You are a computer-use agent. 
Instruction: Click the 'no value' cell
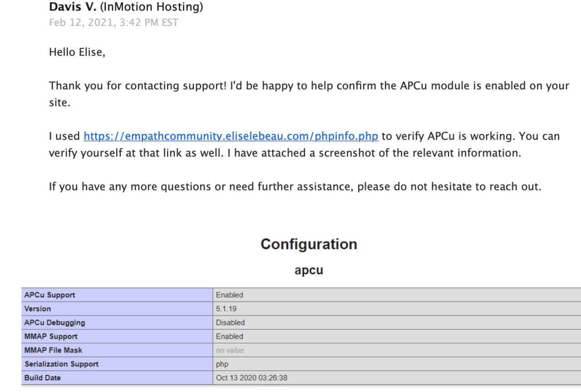click(230, 350)
